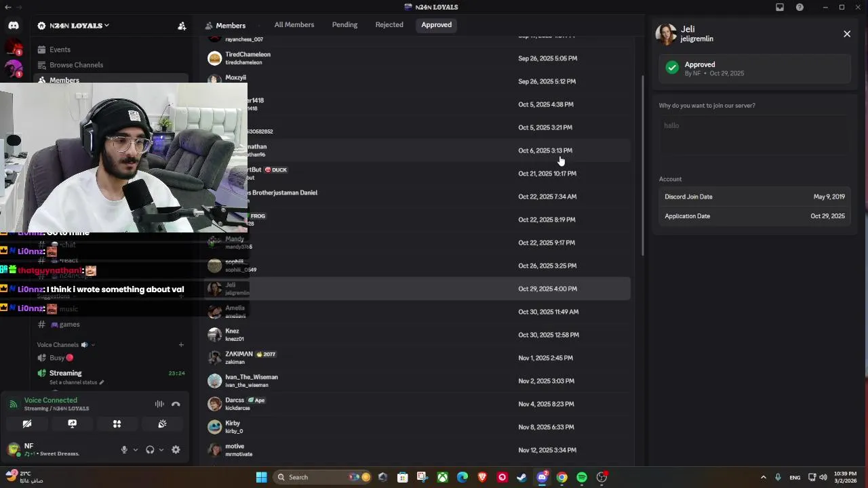The width and height of the screenshot is (868, 488).
Task: Open Microsoft Edge from taskbar
Action: 462,477
